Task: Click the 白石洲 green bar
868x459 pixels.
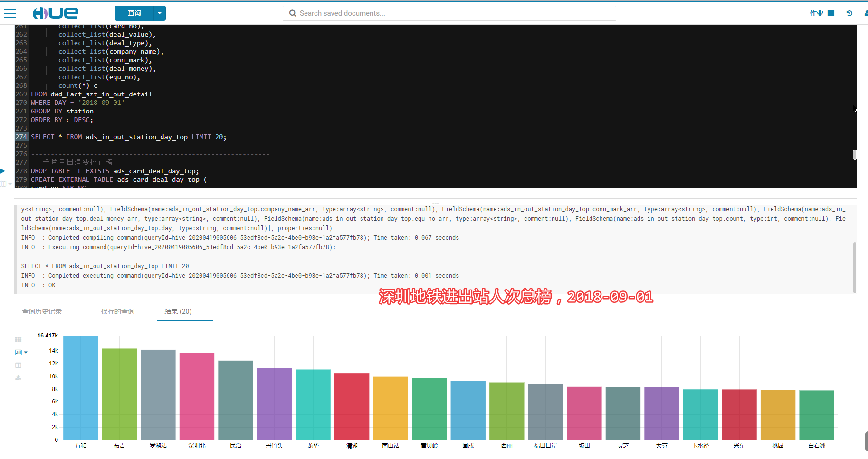Action: (x=817, y=415)
